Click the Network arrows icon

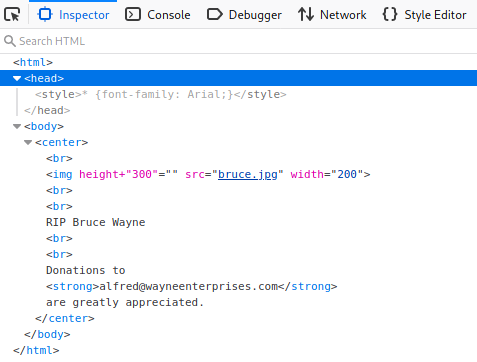tap(306, 14)
